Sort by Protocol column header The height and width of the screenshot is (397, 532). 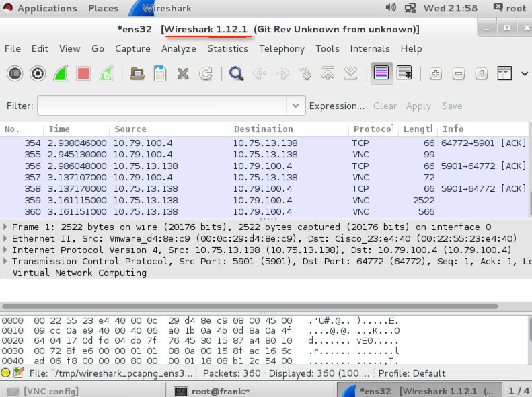coord(373,129)
